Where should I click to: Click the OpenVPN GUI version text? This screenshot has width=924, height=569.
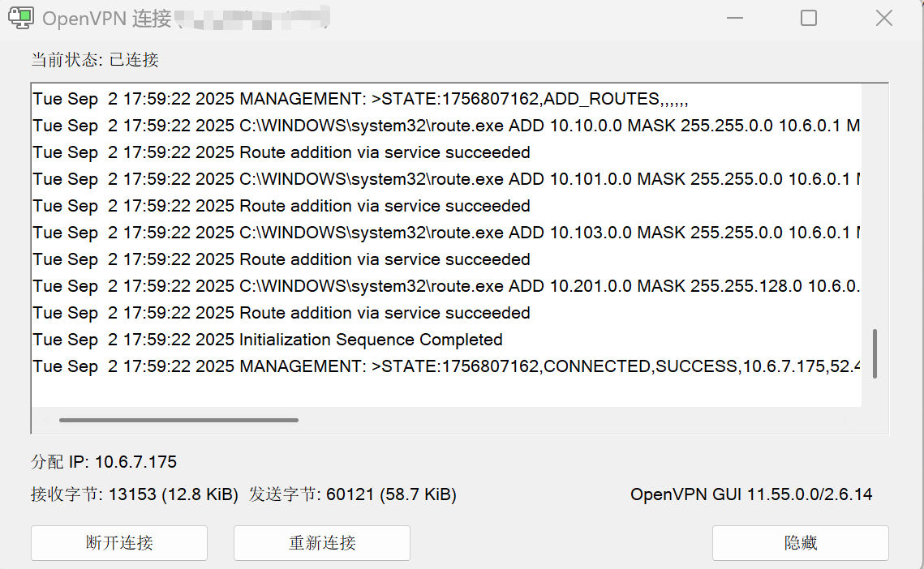click(x=750, y=494)
